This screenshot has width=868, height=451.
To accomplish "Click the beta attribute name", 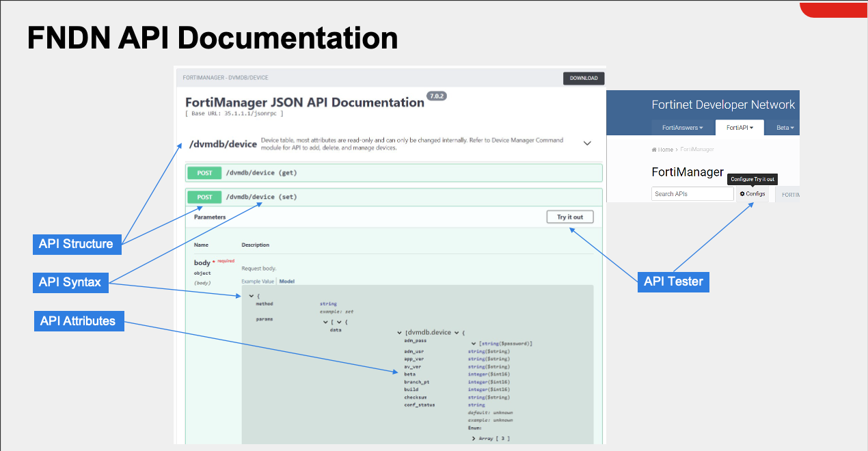I will tap(409, 374).
